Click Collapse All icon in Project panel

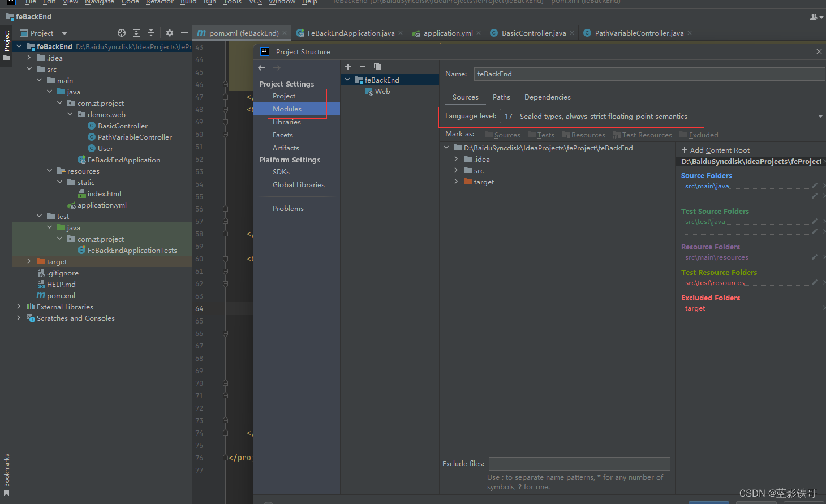pyautogui.click(x=151, y=33)
